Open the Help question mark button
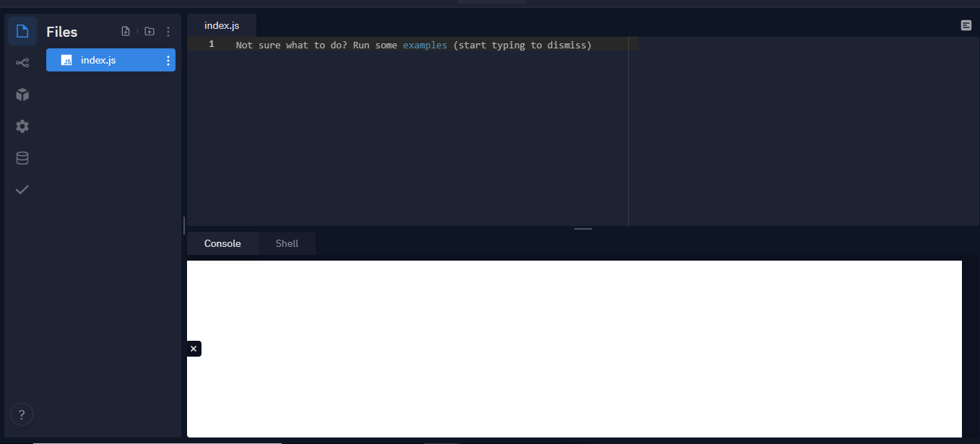This screenshot has width=980, height=444. (22, 415)
